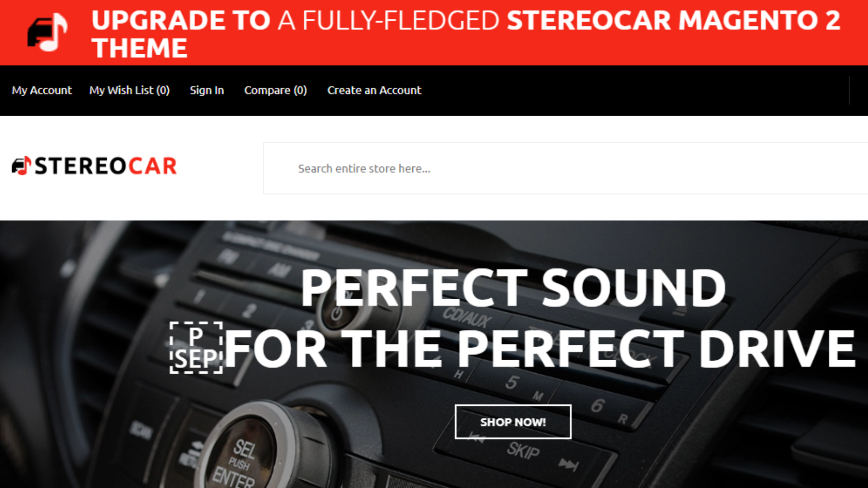The image size is (868, 488).
Task: Open Compare (0) products list
Action: (275, 90)
